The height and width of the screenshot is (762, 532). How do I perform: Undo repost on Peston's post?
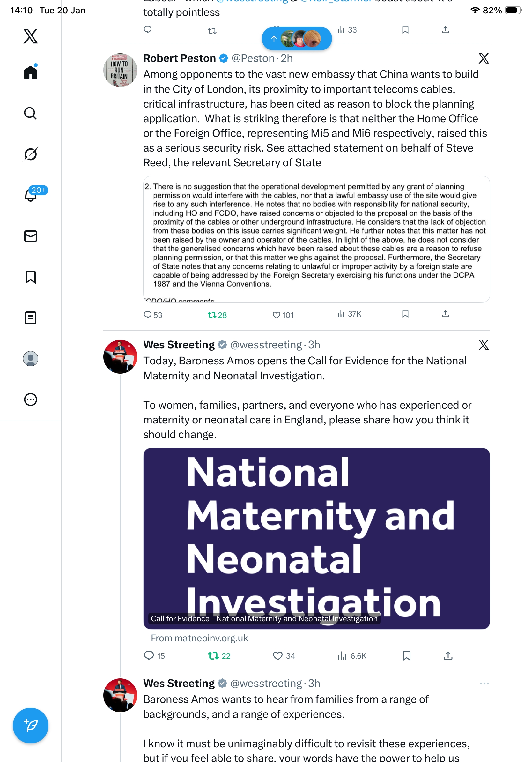[212, 315]
